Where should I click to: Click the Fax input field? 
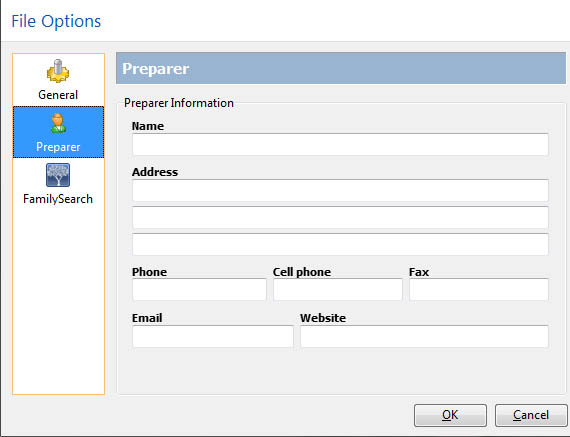(x=479, y=290)
